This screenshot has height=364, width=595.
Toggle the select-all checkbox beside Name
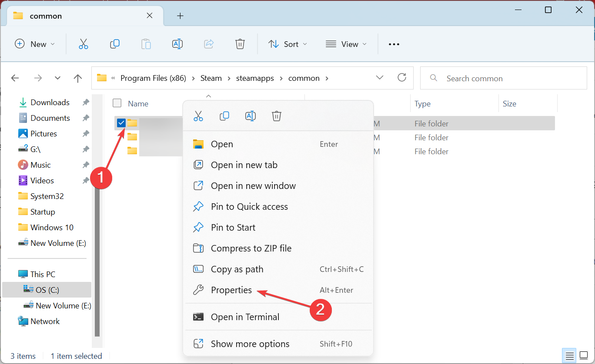[117, 103]
